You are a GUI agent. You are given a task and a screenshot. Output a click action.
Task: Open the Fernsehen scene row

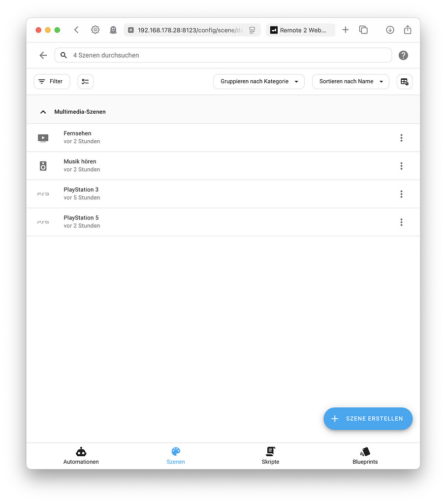(197, 138)
